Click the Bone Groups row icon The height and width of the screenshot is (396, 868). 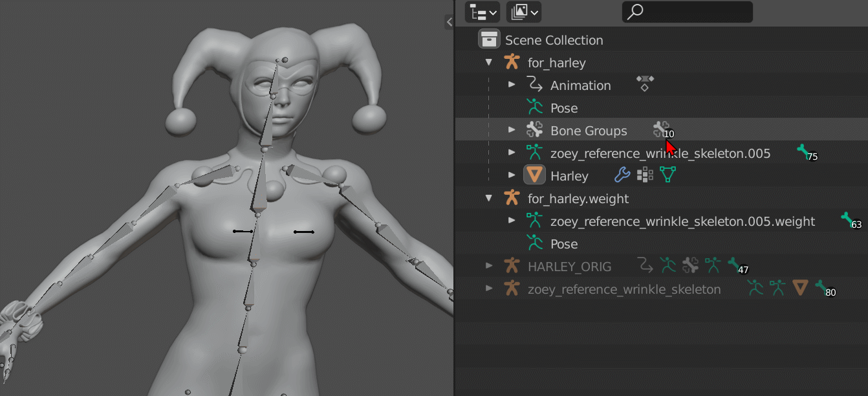(534, 130)
